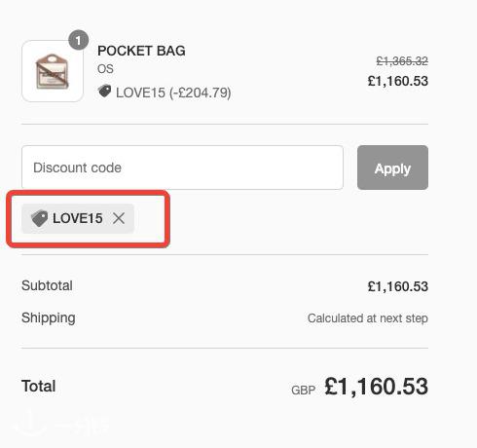Screen dimensions: 477x448
Task: Select the POCKET BAG product title
Action: pyautogui.click(x=141, y=51)
